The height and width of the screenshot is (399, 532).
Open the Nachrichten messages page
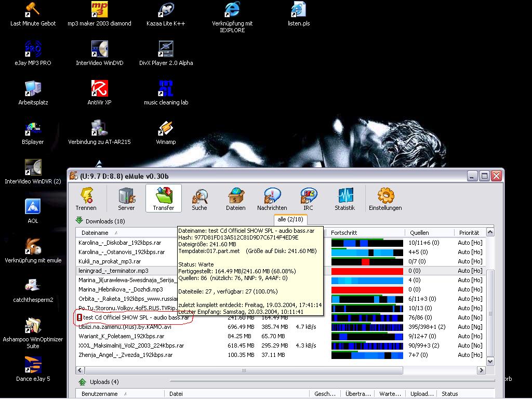(x=272, y=198)
